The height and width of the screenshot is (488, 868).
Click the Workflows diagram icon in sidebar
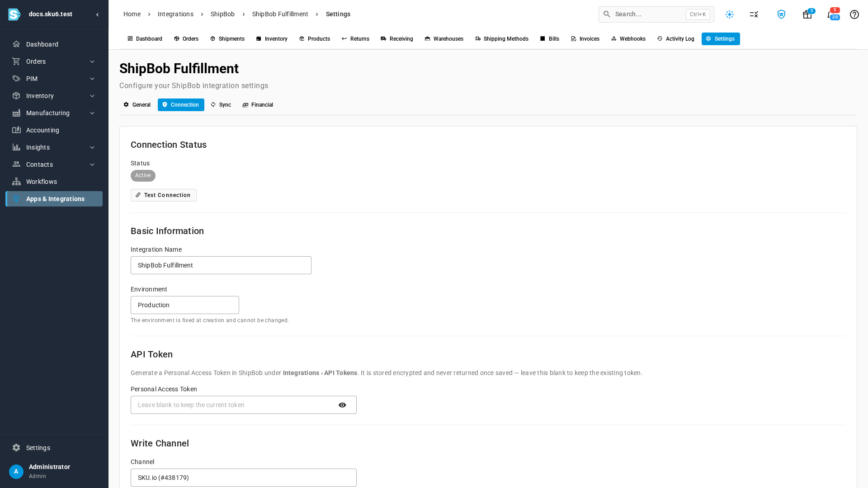coord(16,182)
